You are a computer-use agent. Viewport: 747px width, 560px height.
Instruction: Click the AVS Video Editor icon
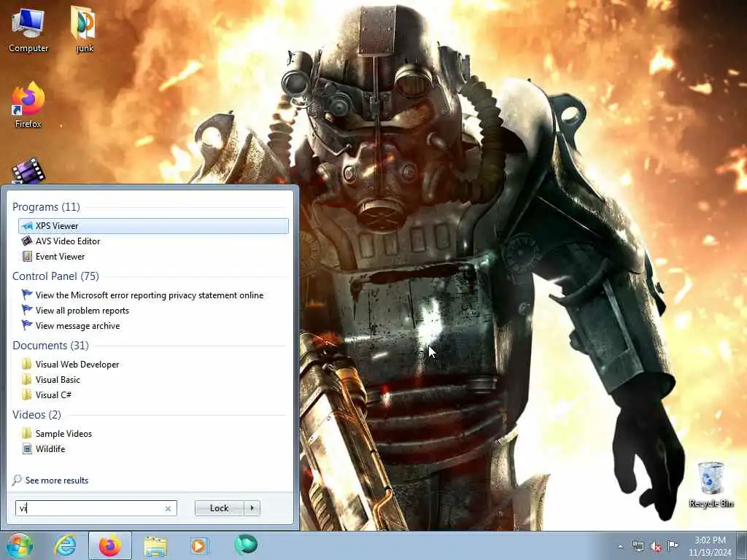click(x=27, y=241)
